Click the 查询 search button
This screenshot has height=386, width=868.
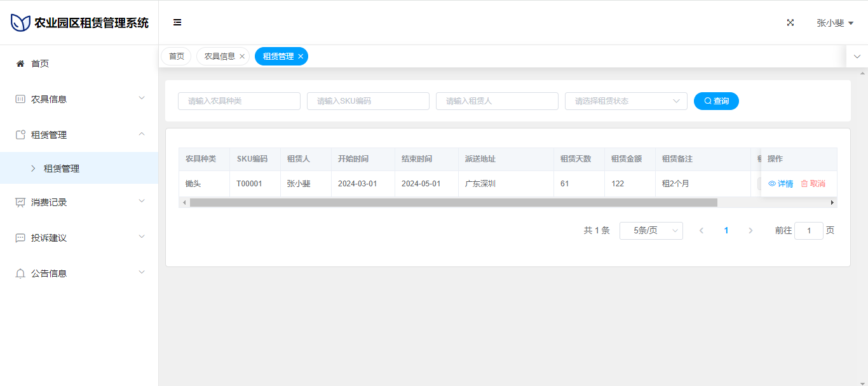pyautogui.click(x=716, y=101)
